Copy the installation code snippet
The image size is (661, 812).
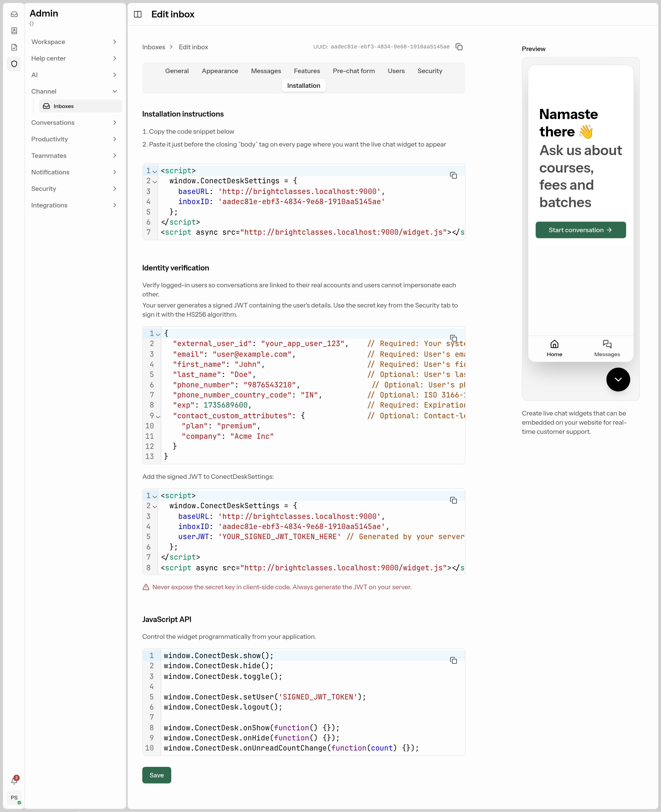(x=454, y=175)
